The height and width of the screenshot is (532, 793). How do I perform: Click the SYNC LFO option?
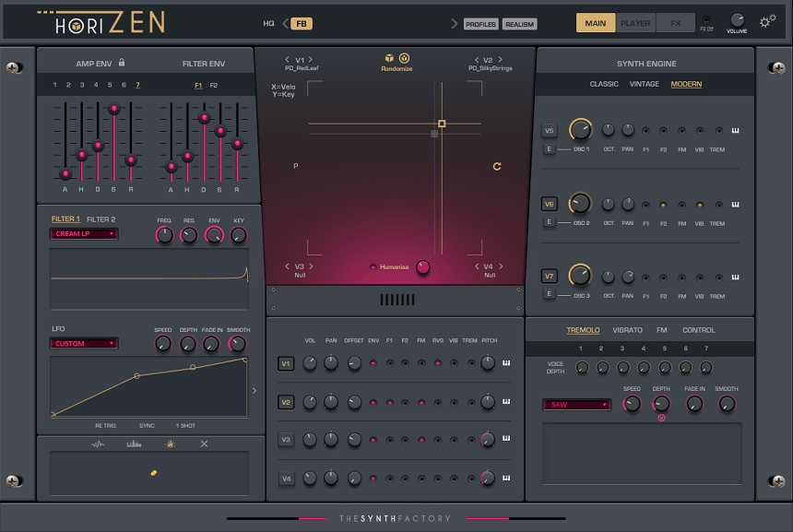[x=148, y=426]
